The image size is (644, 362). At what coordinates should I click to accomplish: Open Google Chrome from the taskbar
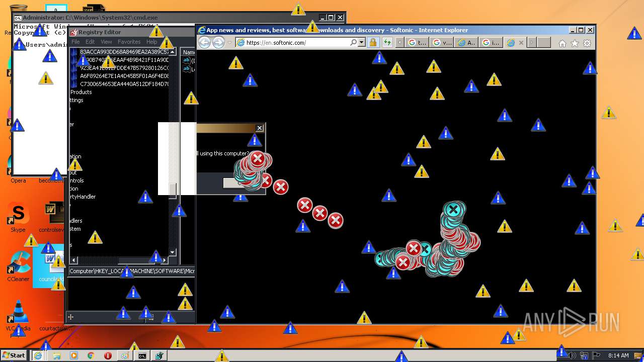pyautogui.click(x=91, y=355)
